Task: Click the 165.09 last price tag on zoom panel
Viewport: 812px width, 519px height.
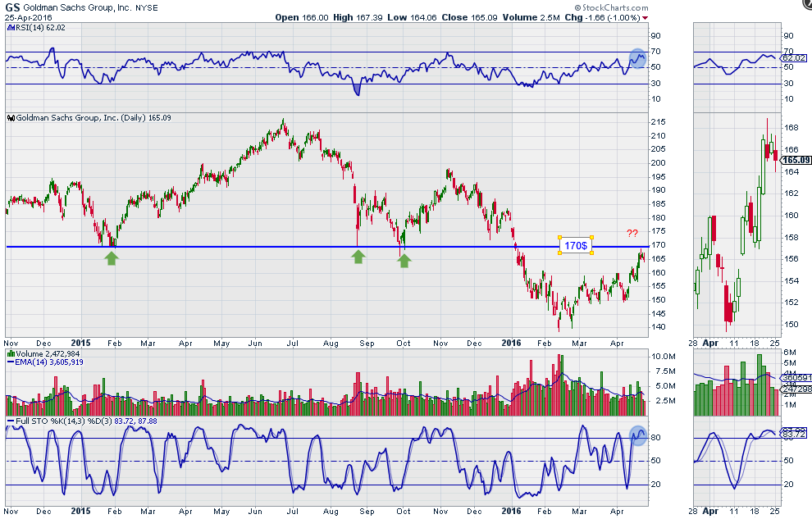Action: pyautogui.click(x=796, y=161)
